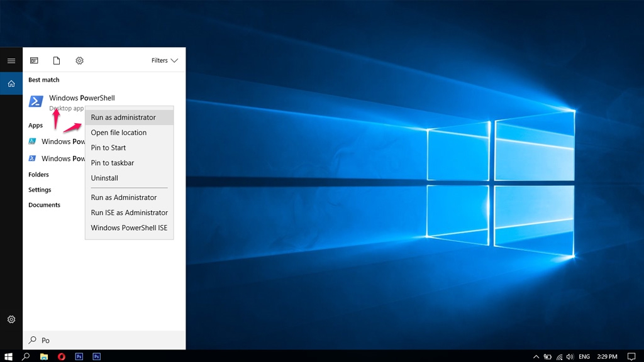
Task: Click the large Windows PowerShell icon
Action: 36,101
